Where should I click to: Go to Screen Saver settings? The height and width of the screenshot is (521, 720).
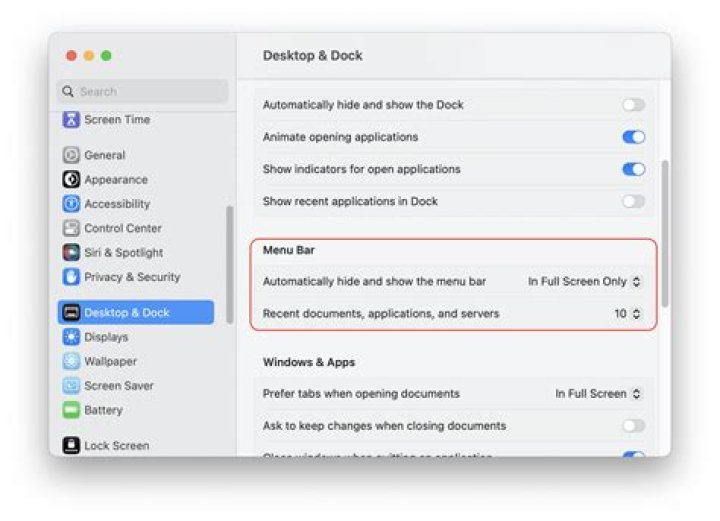[x=118, y=386]
